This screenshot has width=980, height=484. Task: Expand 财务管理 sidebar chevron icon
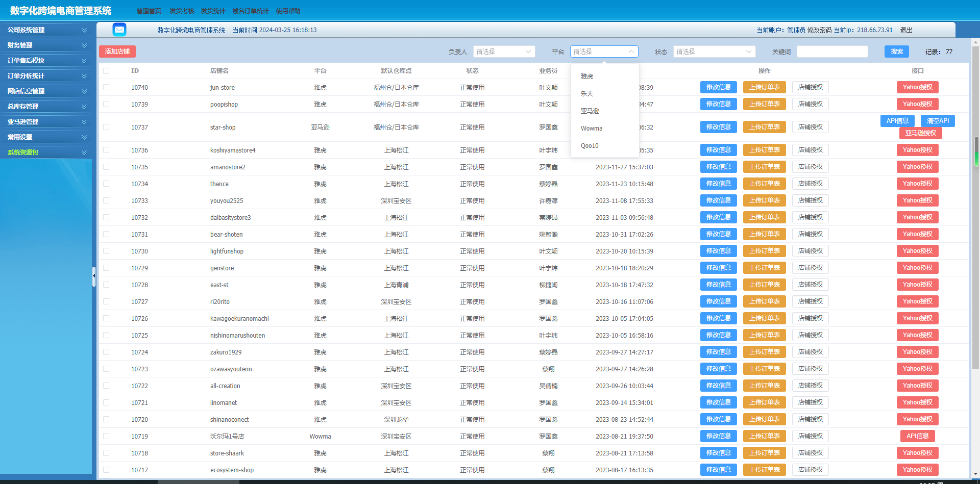click(x=84, y=45)
